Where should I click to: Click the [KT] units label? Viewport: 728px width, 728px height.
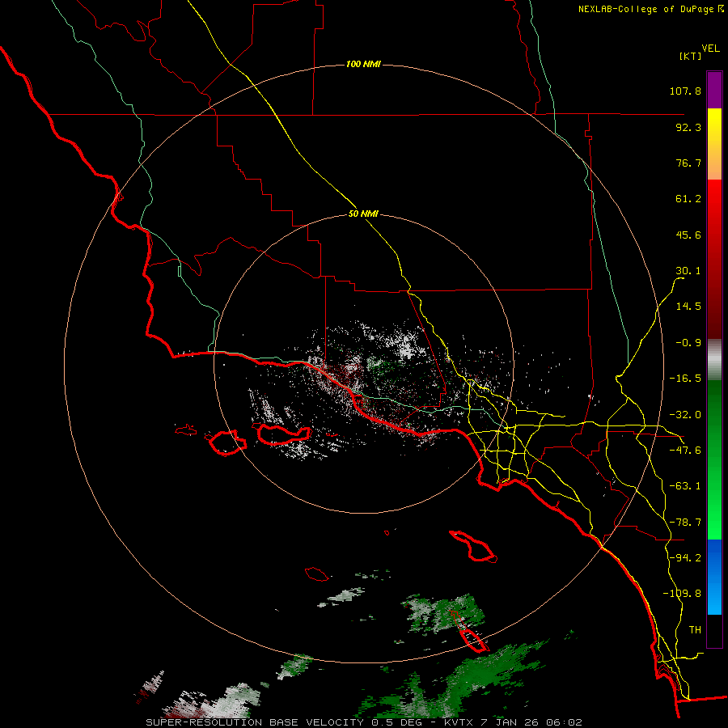691,56
